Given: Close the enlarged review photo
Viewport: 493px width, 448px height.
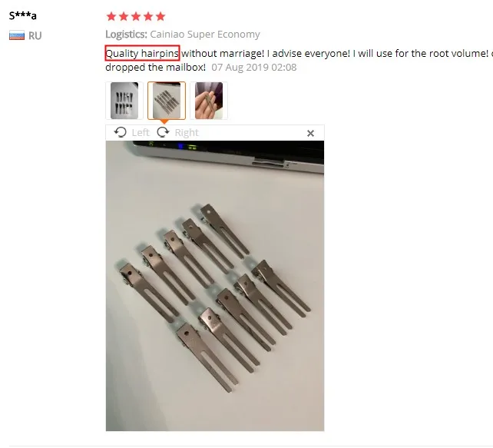Looking at the screenshot, I should [x=310, y=134].
